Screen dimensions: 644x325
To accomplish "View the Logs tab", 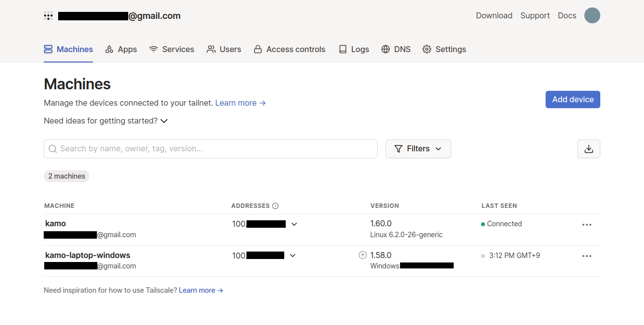I will 354,49.
